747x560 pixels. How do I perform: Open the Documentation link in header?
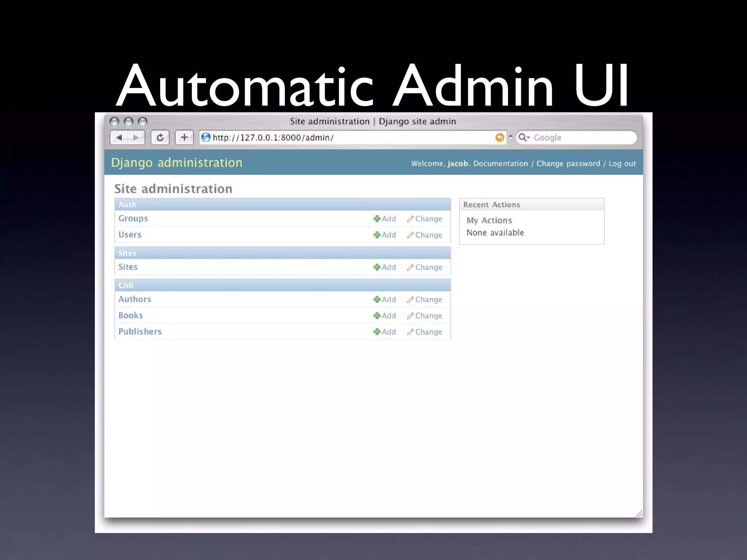tap(501, 164)
